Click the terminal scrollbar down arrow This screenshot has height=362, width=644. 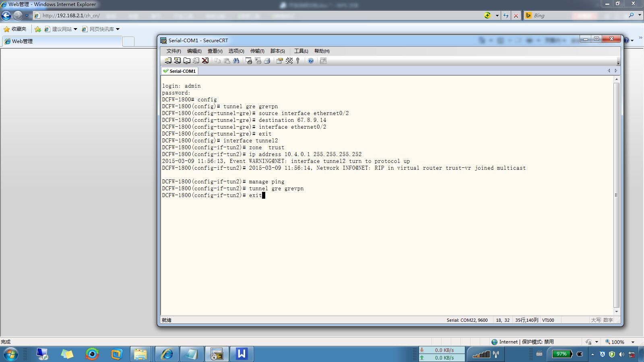[616, 312]
